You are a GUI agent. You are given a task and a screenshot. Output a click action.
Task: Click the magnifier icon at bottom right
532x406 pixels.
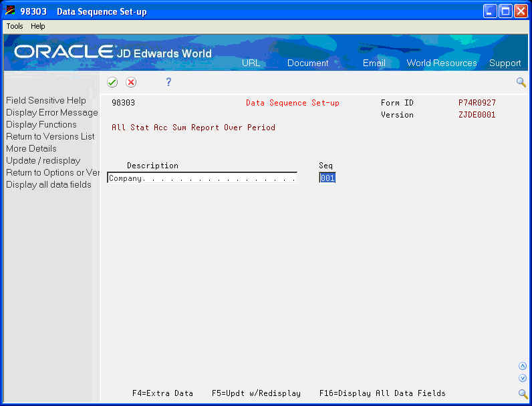click(x=523, y=394)
